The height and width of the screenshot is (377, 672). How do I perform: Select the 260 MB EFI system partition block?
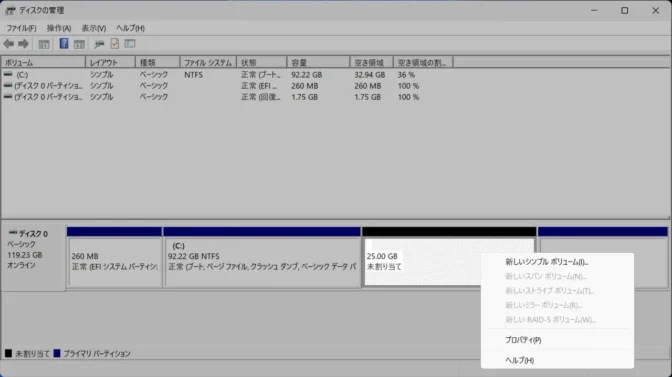pos(114,257)
